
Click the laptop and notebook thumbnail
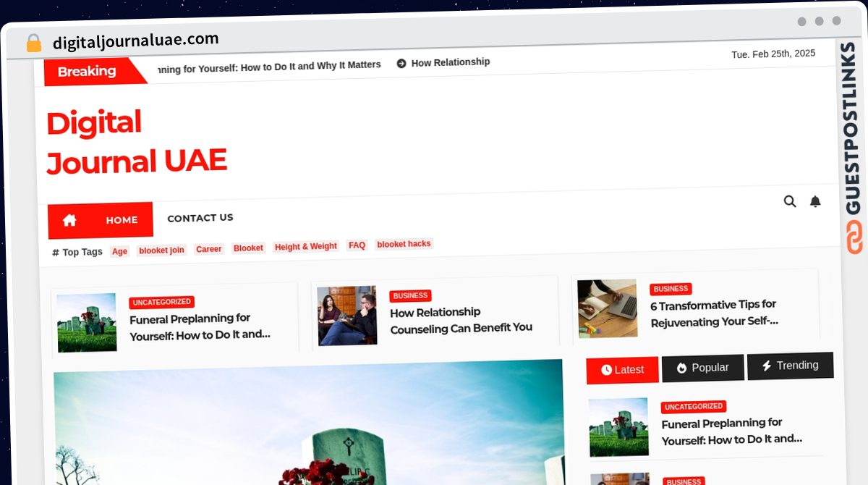coord(608,309)
